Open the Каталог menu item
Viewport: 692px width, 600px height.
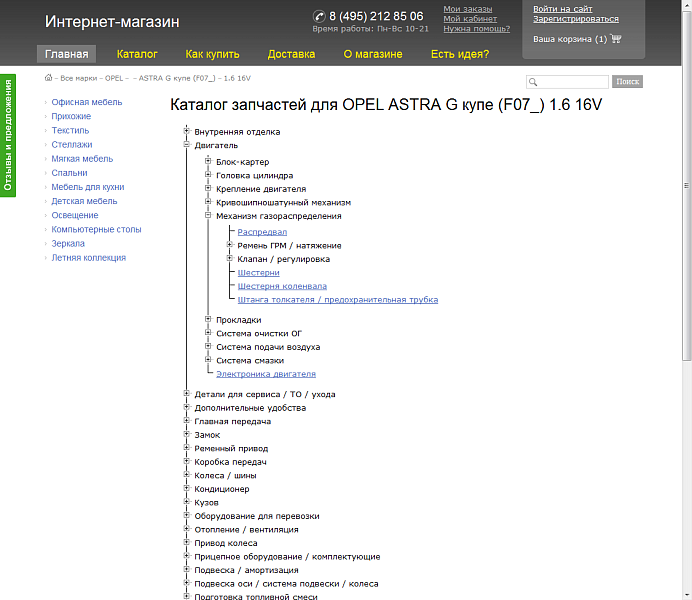click(x=137, y=54)
